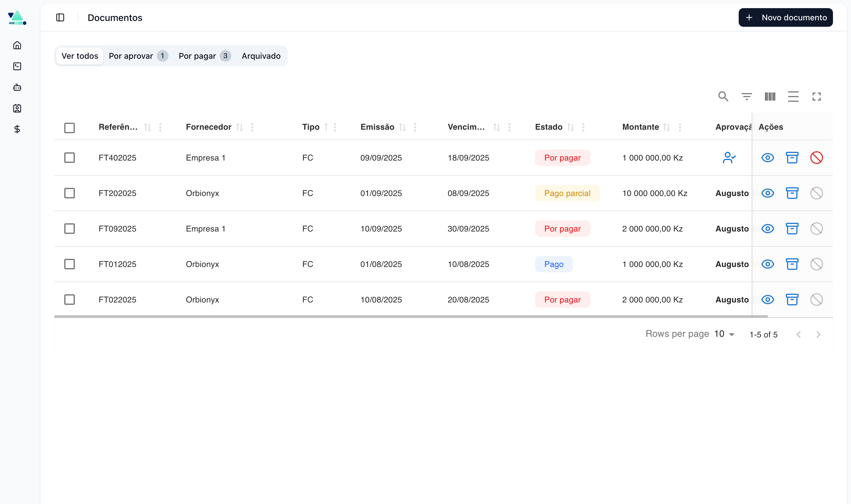
Task: Click approval user icon for FT402025
Action: pos(729,158)
